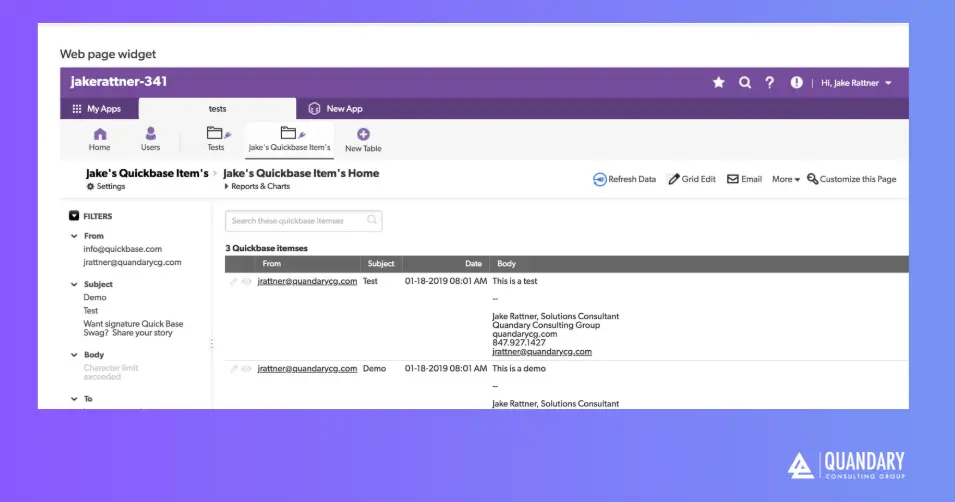Collapse the Subject filter group
This screenshot has height=502, width=955.
pyautogui.click(x=74, y=284)
